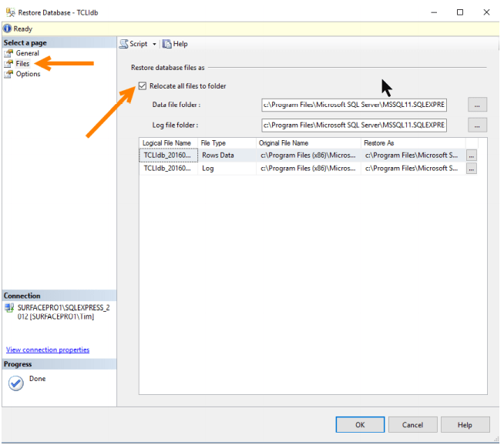This screenshot has width=504, height=445.
Task: Click the Data file folder path field
Action: click(354, 105)
